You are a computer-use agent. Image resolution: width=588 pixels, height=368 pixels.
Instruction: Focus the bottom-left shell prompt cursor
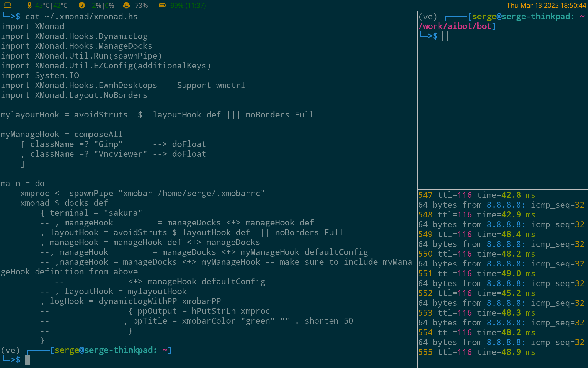click(28, 360)
